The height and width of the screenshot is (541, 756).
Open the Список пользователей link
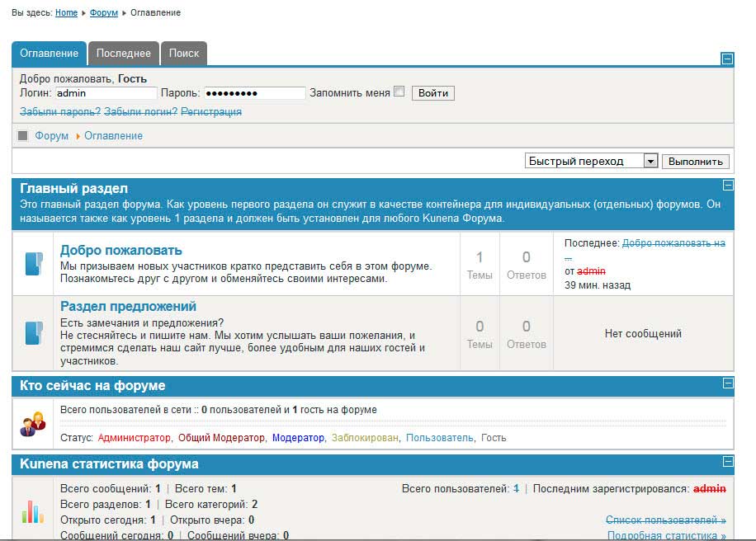[x=666, y=520]
